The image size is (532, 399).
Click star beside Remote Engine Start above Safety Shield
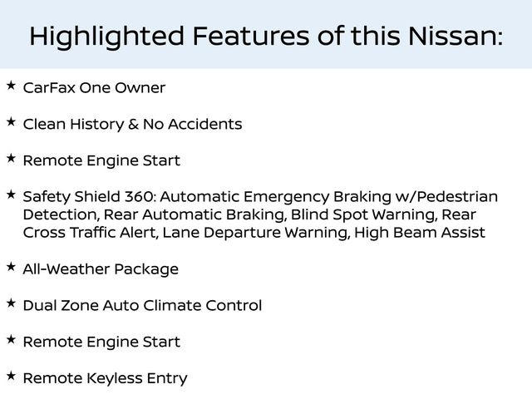click(x=10, y=158)
